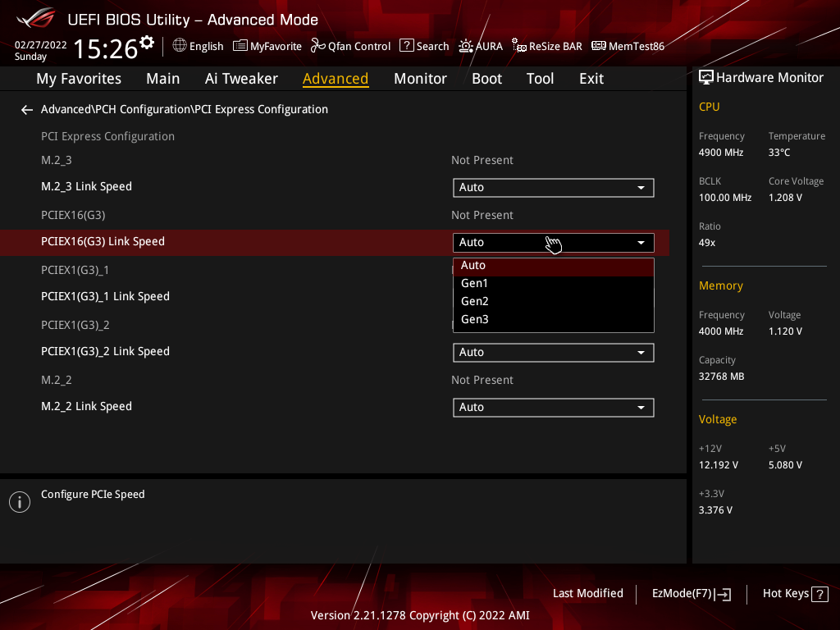
Task: Expand the M.2_3 Link Speed dropdown
Action: (554, 188)
